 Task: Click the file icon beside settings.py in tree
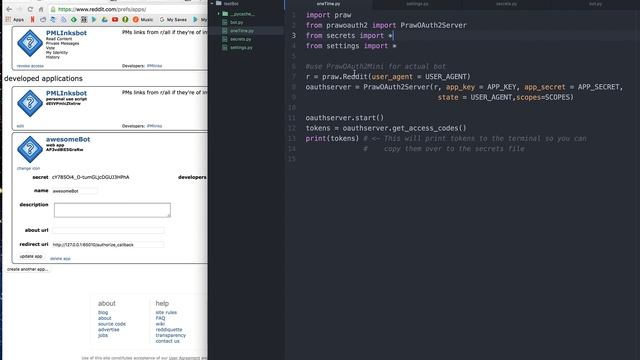tap(224, 47)
